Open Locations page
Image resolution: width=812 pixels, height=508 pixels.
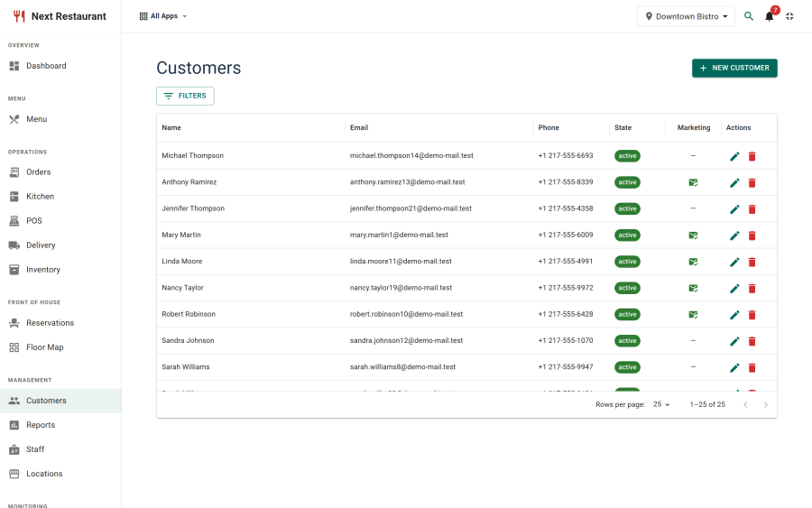click(60, 474)
